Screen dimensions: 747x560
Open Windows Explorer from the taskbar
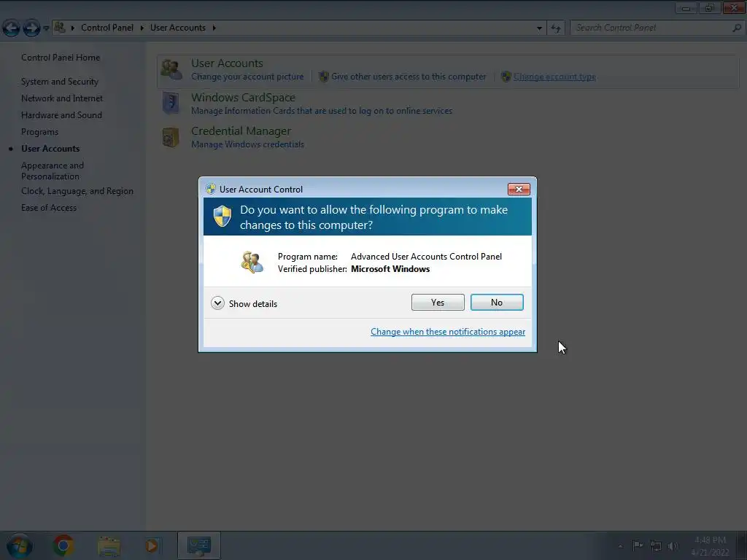pyautogui.click(x=109, y=545)
